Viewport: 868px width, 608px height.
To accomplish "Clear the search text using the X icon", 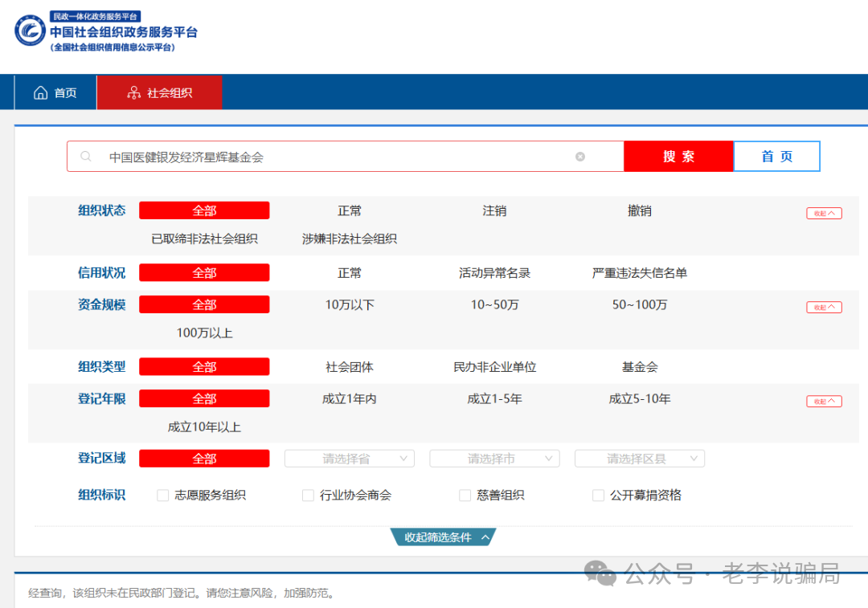I will [579, 157].
